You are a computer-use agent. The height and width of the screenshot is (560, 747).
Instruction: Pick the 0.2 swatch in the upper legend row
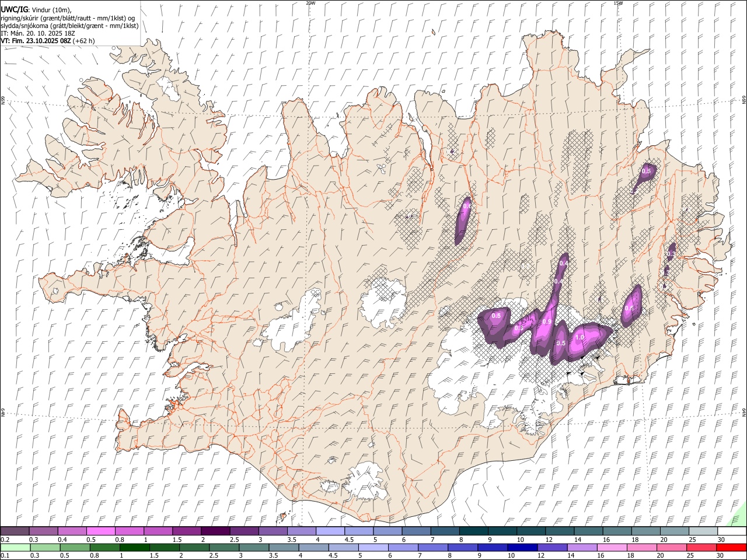click(15, 531)
